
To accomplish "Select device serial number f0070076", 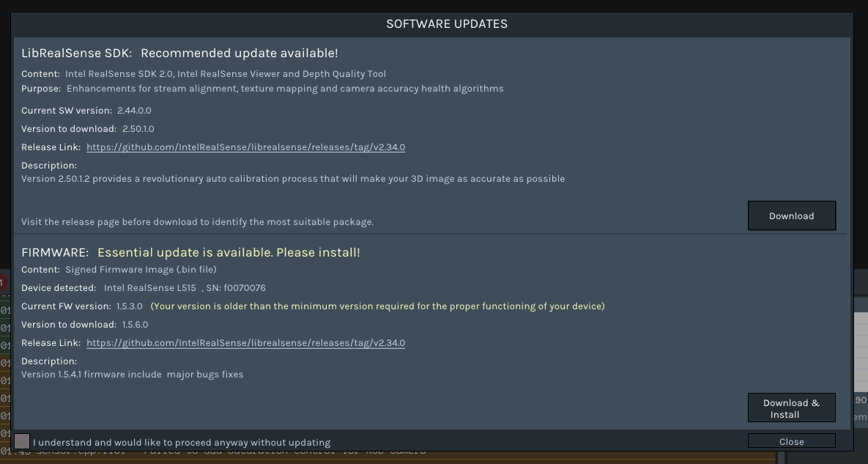I will pyautogui.click(x=245, y=288).
